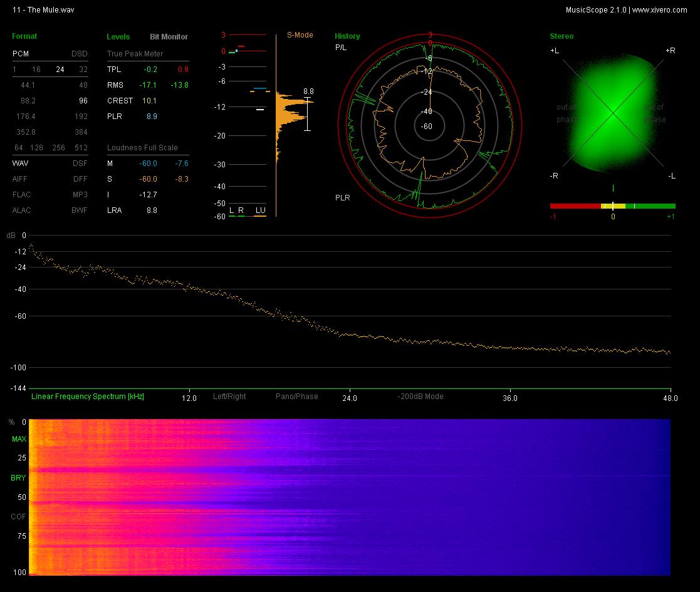Click the DSD 256 rate value
This screenshot has width=700, height=592.
click(58, 147)
